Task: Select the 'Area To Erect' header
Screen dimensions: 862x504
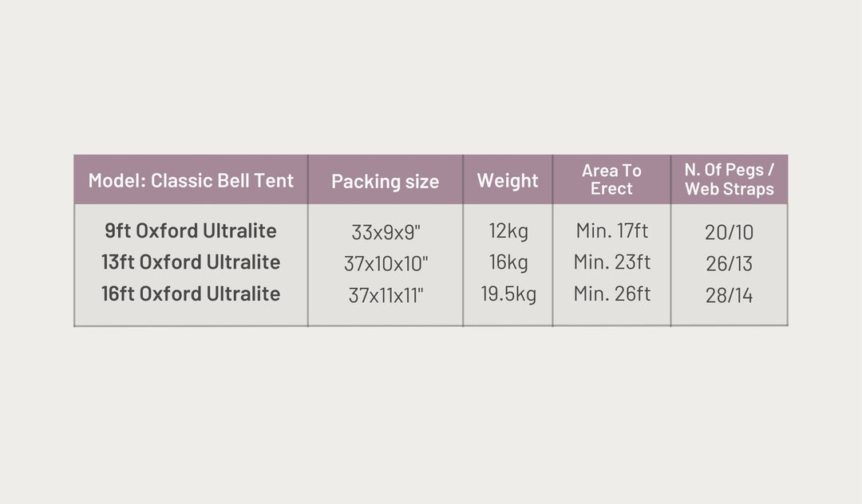Action: point(611,179)
